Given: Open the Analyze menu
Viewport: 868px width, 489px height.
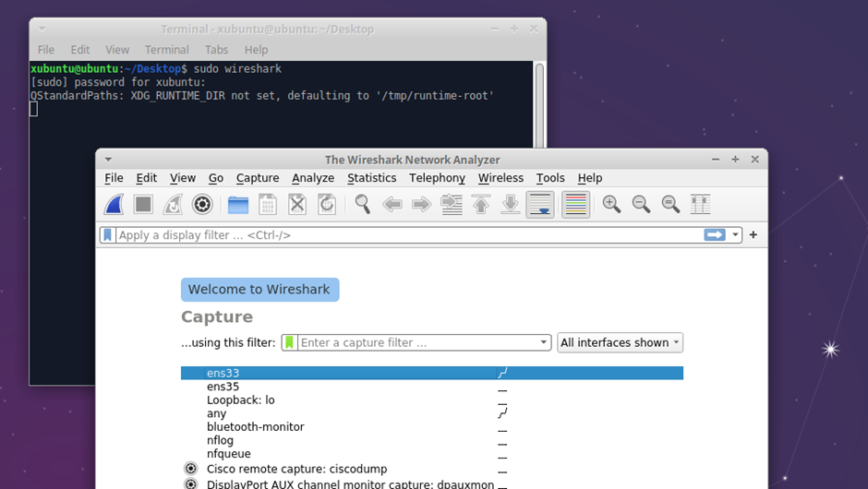Looking at the screenshot, I should 313,178.
